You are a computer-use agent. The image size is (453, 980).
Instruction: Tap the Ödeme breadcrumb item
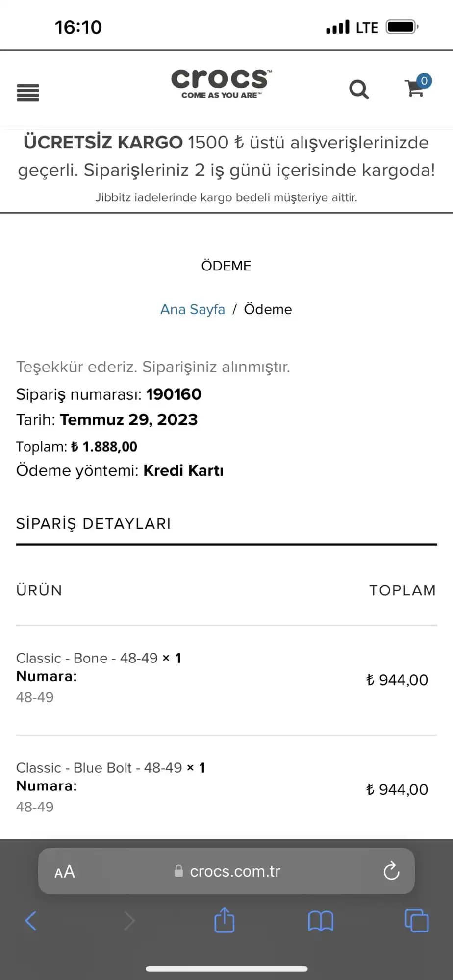coord(268,309)
